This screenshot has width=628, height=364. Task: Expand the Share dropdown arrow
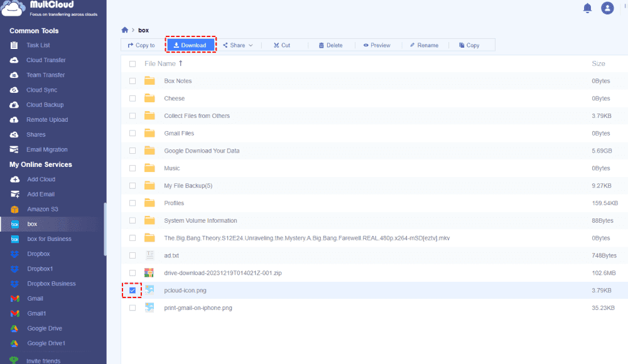tap(251, 45)
